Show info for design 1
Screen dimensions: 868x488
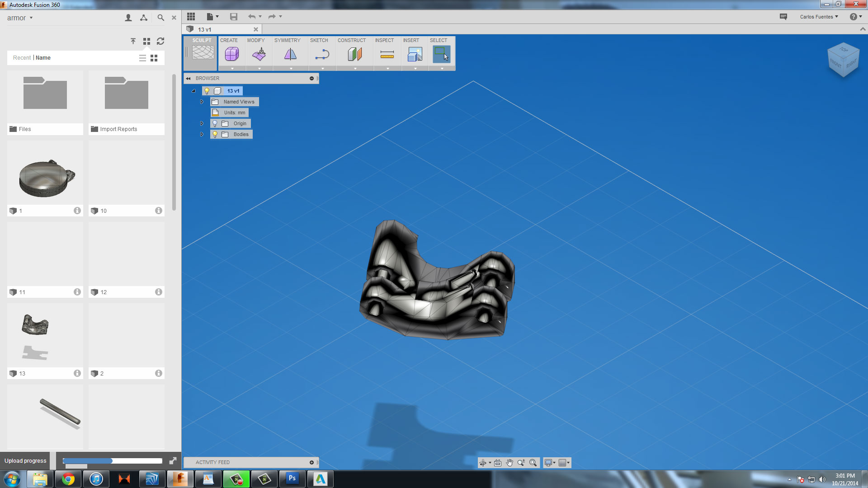pos(77,211)
